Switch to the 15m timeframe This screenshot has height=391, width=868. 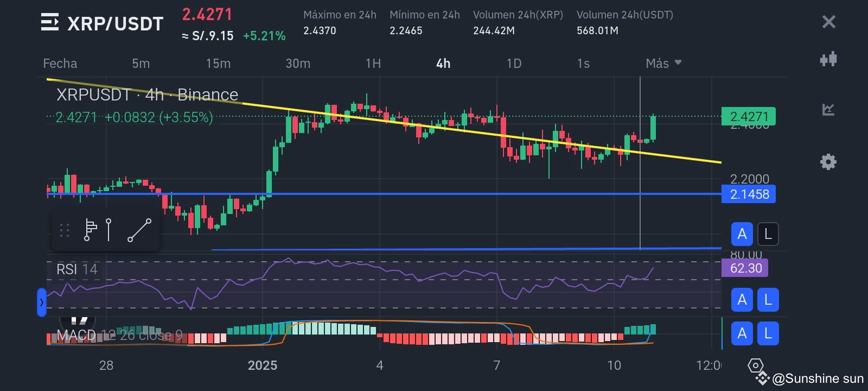(x=218, y=64)
